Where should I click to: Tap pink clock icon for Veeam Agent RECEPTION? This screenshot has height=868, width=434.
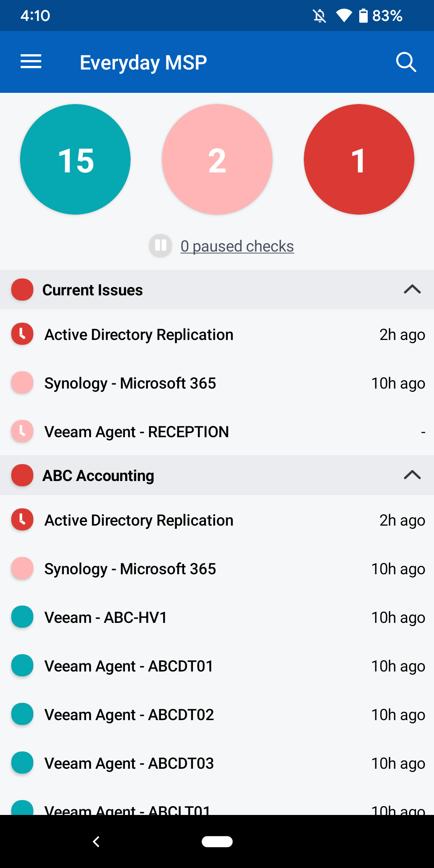click(23, 432)
